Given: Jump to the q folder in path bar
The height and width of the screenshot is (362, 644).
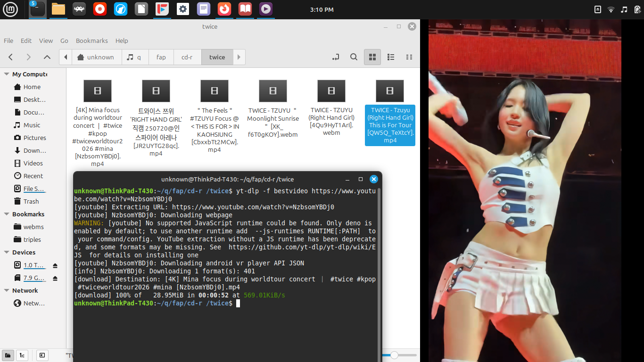Looking at the screenshot, I should click(x=135, y=57).
